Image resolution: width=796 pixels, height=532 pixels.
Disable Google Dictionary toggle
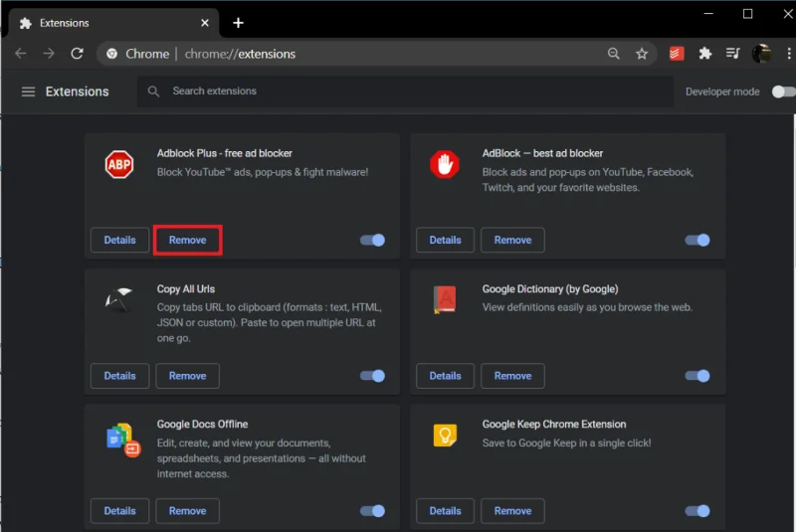coord(697,376)
